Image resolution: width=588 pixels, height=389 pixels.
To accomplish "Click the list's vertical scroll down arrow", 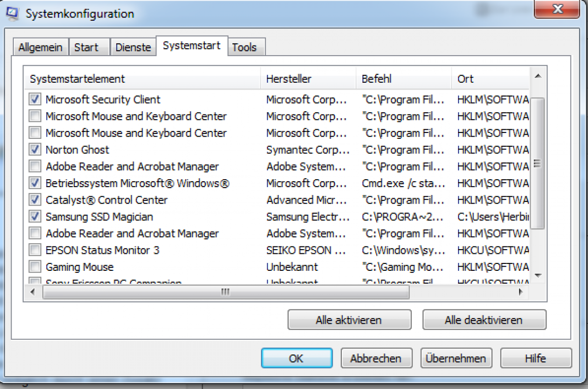I will point(537,275).
